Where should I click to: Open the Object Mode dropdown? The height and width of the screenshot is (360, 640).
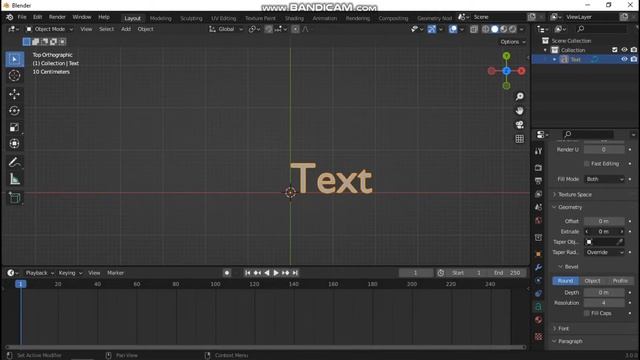49,29
